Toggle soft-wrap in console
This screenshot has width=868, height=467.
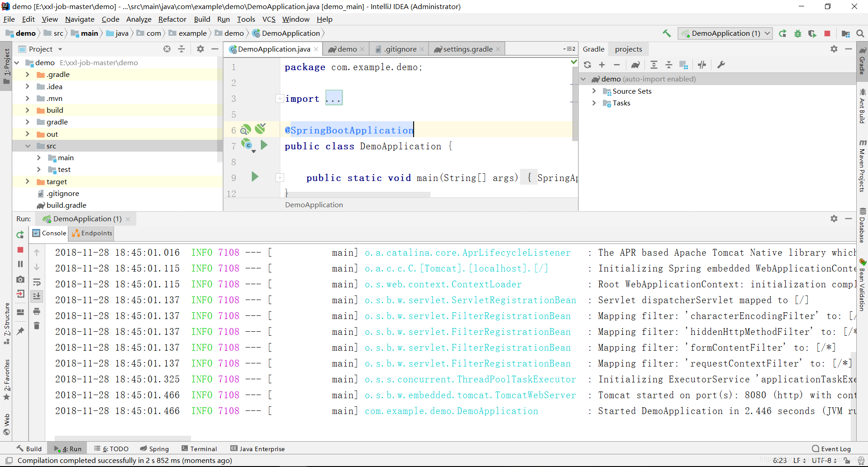[37, 281]
